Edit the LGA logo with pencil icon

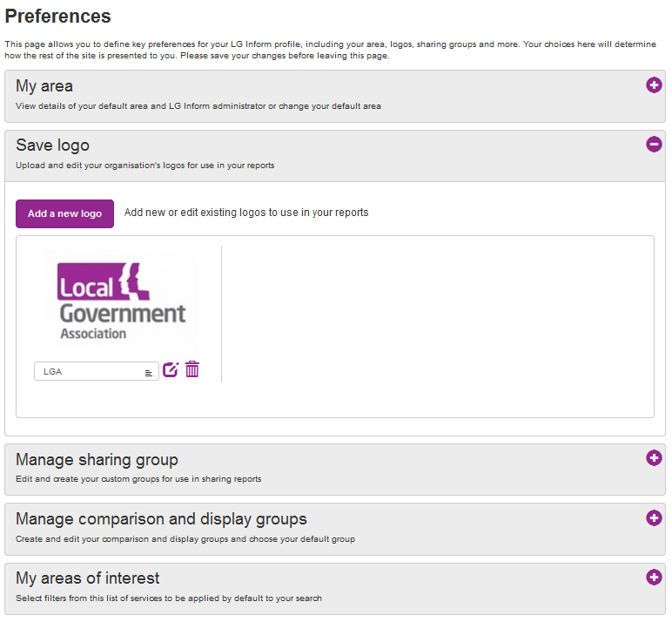pos(171,369)
